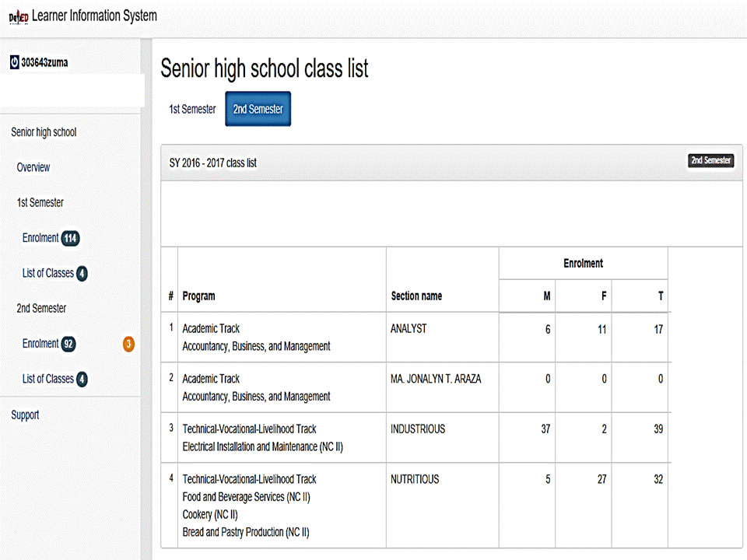Open the Senior high school sidebar section

(44, 132)
